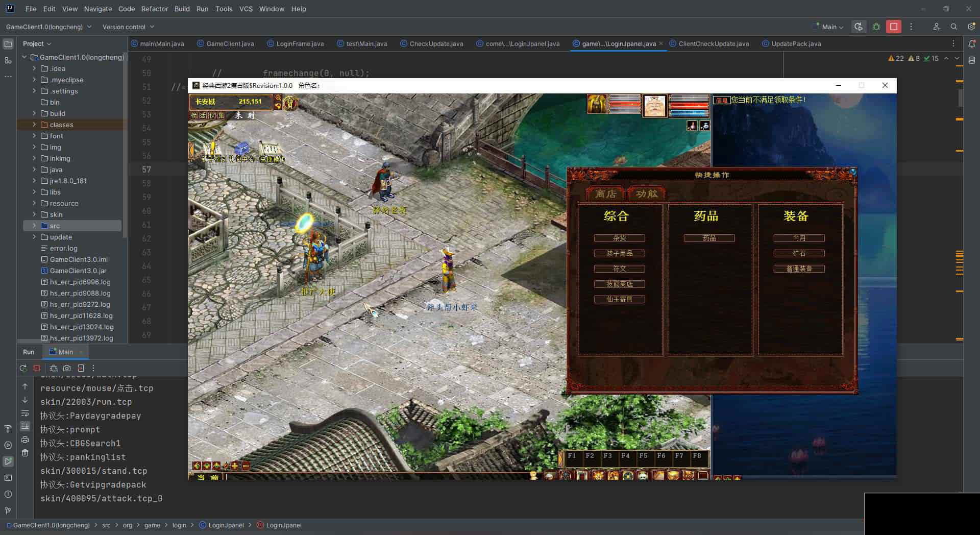Screen dimensions: 980x535
Task: Switch to the CheckUpdate.java editor tab
Action: [x=436, y=44]
